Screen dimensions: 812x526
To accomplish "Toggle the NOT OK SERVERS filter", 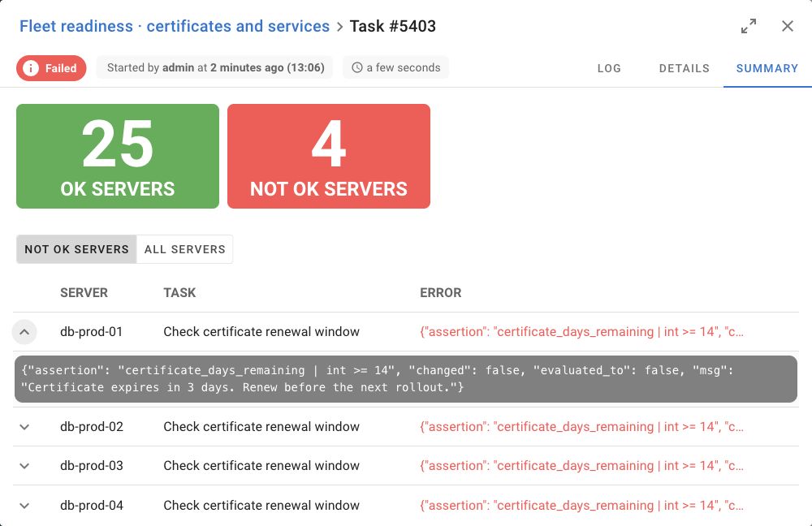I will pos(76,249).
